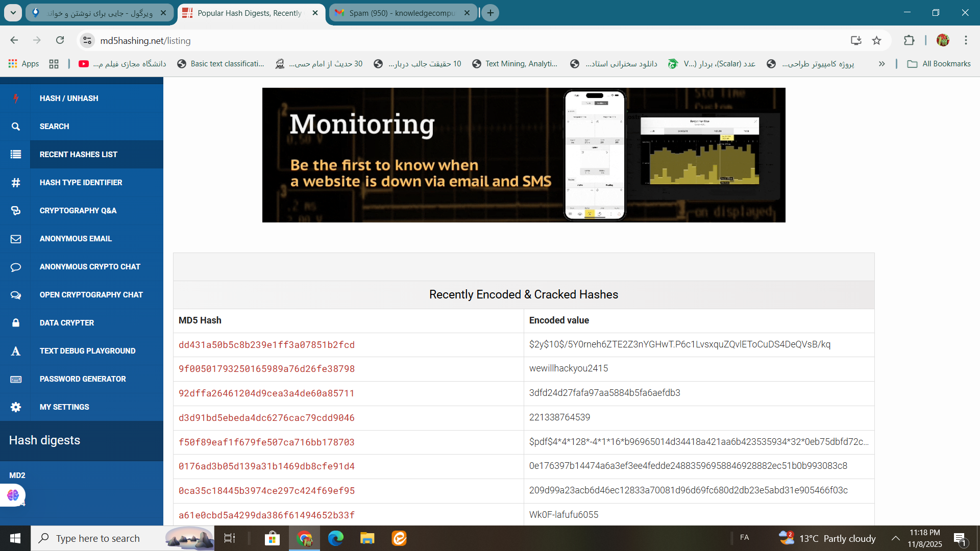
Task: Click the Data Crypter padlock icon
Action: pos(16,323)
